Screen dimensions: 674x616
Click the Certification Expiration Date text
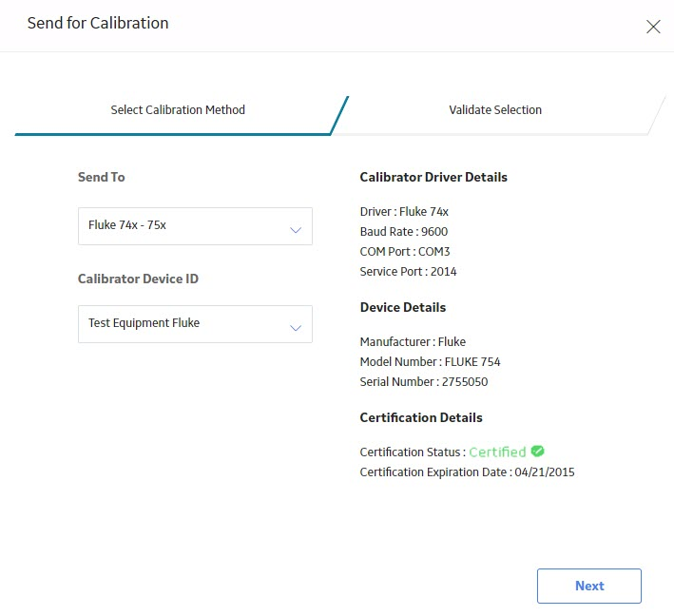tap(468, 472)
